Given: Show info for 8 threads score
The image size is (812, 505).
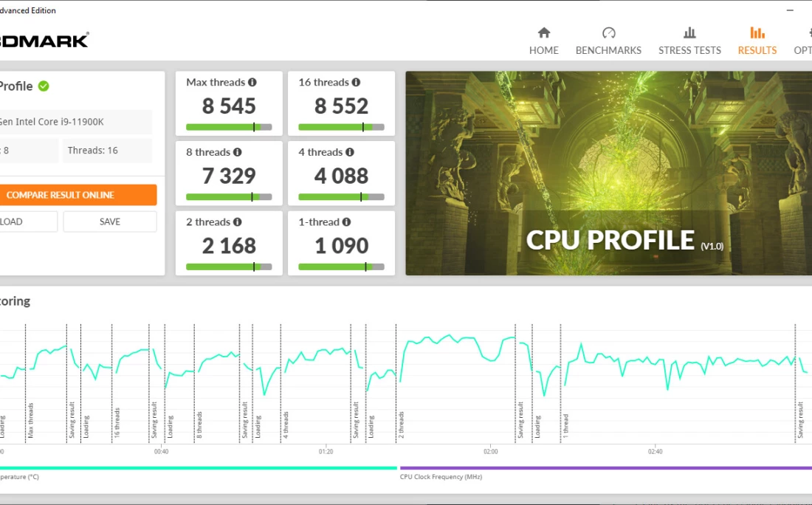Looking at the screenshot, I should (238, 152).
